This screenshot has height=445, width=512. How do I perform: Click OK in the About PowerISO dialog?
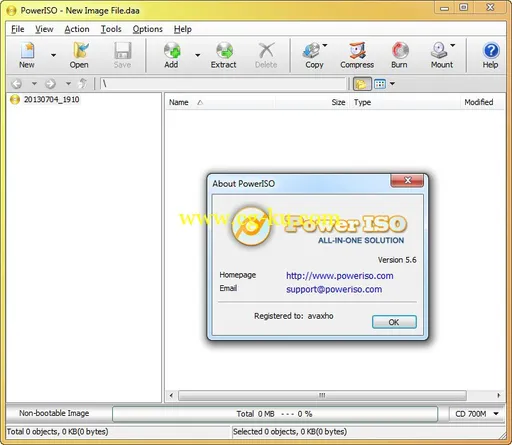(x=394, y=322)
